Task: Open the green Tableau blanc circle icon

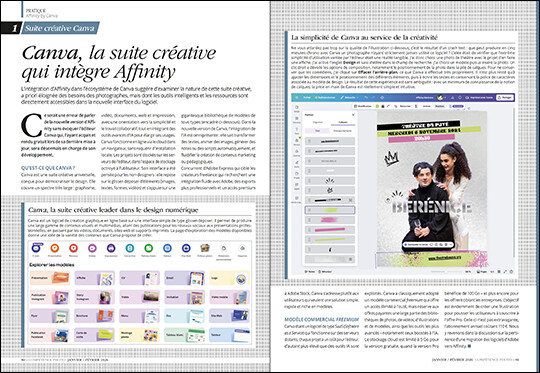Action: [x=148, y=248]
